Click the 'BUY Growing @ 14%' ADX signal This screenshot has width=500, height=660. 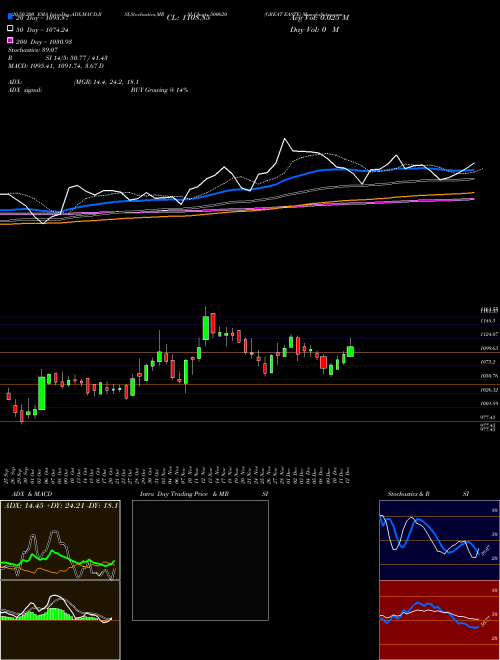[x=159, y=90]
